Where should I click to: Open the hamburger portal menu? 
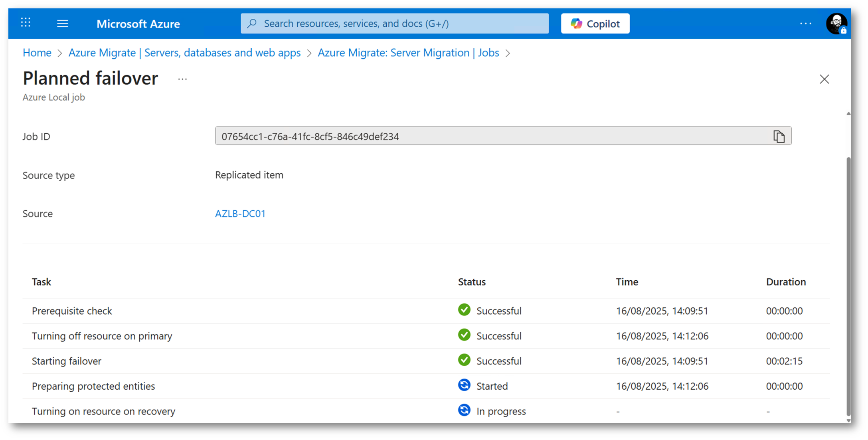(62, 24)
